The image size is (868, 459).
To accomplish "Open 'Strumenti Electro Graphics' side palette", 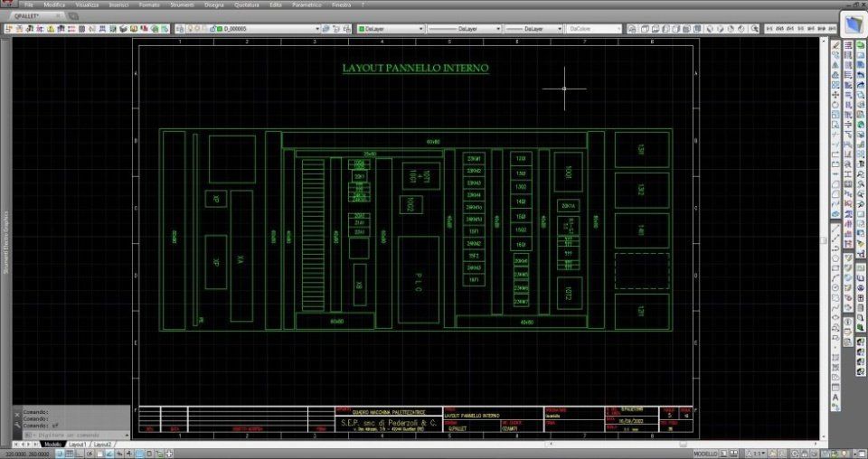I will click(x=6, y=242).
